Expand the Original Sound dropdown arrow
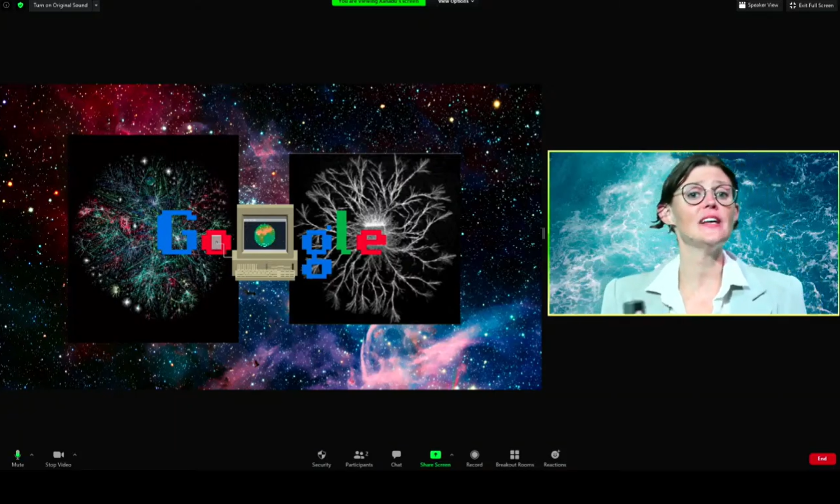 click(96, 5)
